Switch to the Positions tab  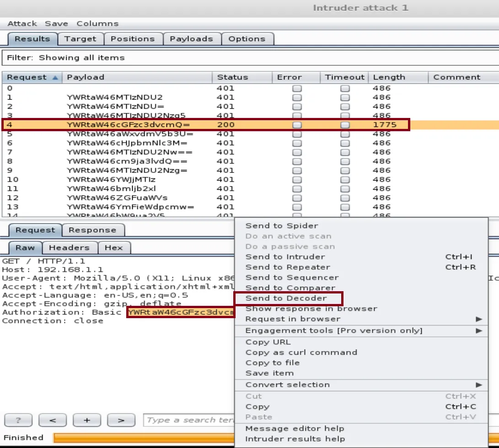[133, 39]
